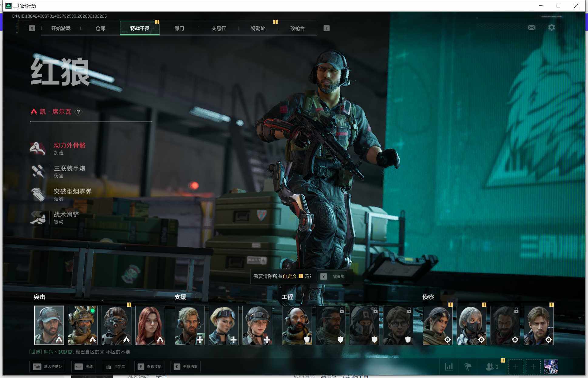Click the flags icon in bottom bar
This screenshot has width=588, height=378.
coord(468,367)
